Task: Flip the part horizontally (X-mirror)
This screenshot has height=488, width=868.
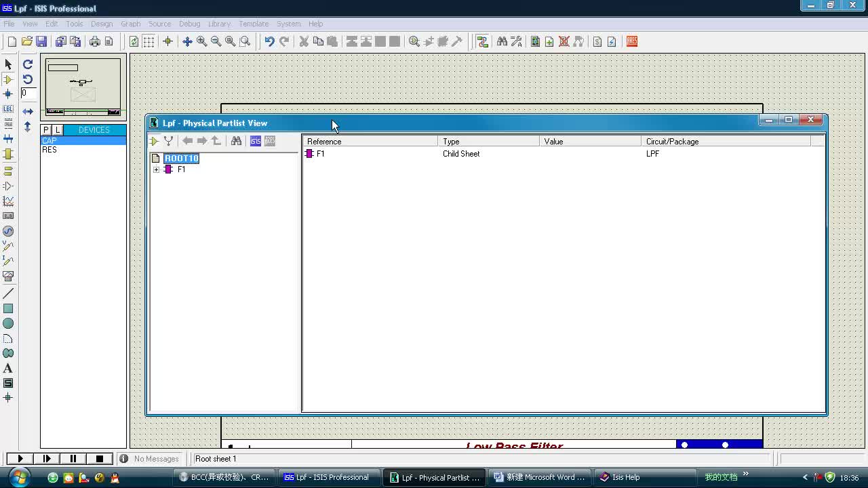Action: pos(28,111)
